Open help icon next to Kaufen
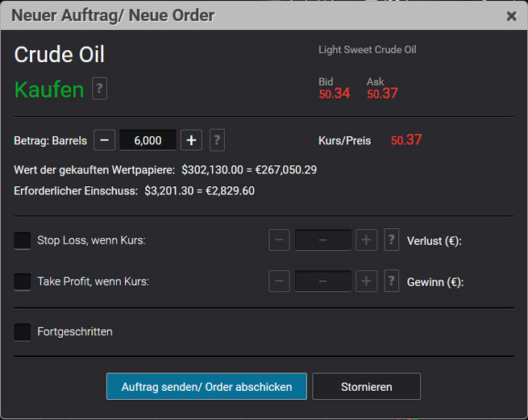Screen dimensions: 528x420 pyautogui.click(x=100, y=89)
